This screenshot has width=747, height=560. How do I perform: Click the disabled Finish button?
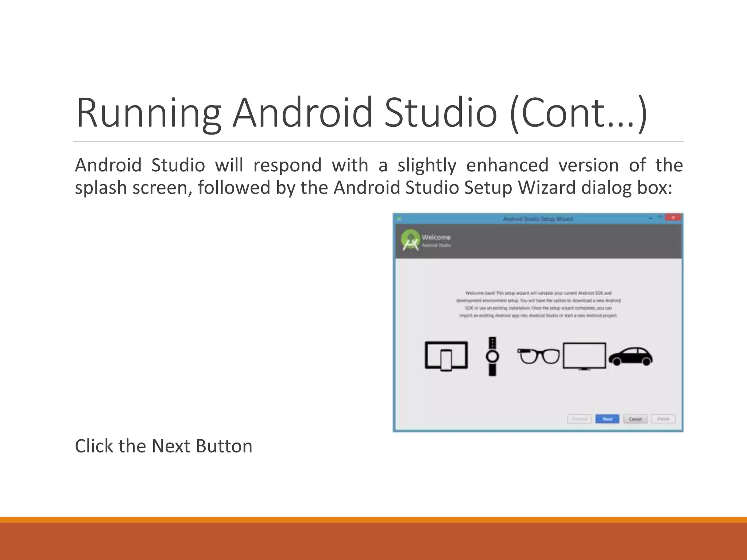pyautogui.click(x=663, y=419)
